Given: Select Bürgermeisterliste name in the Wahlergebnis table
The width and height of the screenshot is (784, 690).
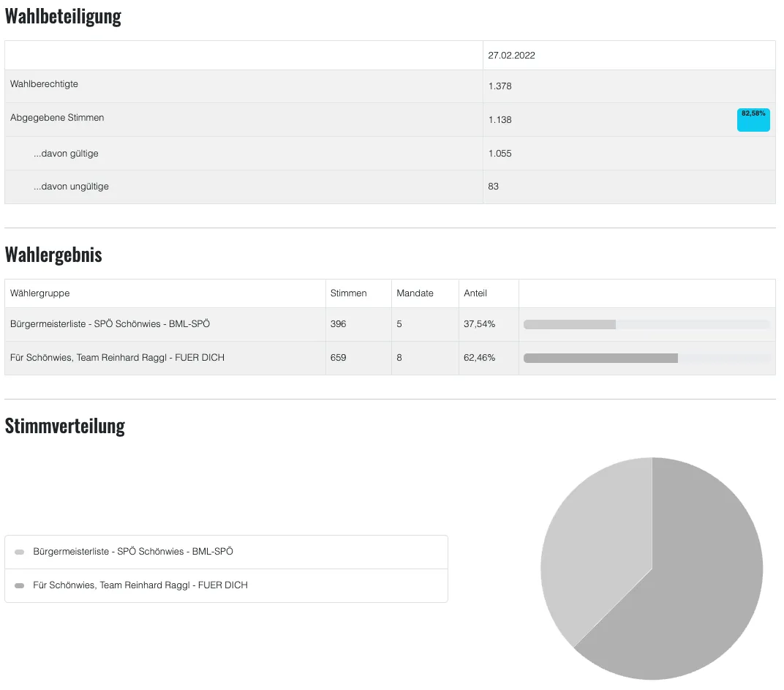Looking at the screenshot, I should pos(110,324).
